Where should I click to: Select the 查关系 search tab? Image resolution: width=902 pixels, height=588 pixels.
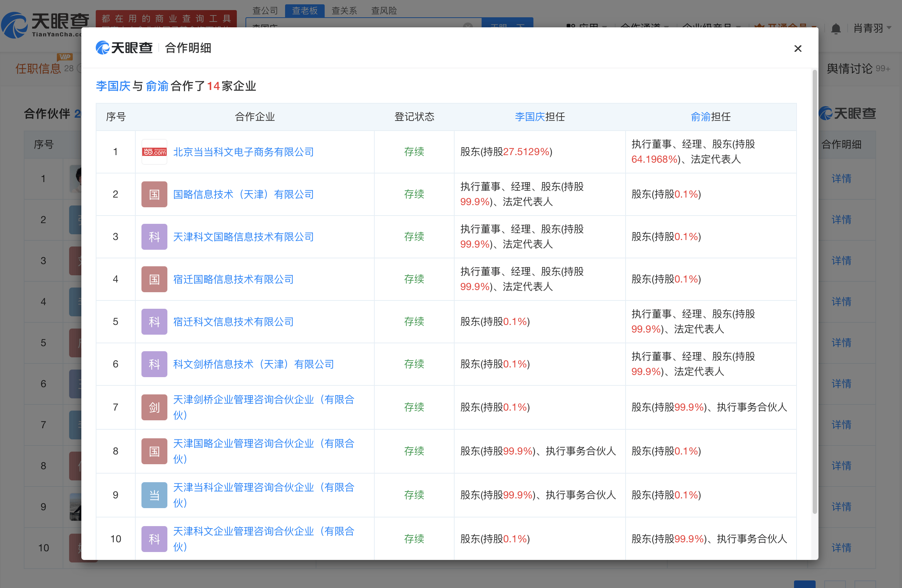(x=344, y=10)
